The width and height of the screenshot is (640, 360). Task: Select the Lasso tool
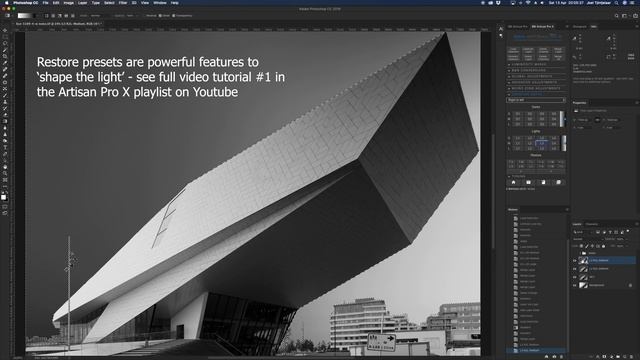[x=5, y=43]
